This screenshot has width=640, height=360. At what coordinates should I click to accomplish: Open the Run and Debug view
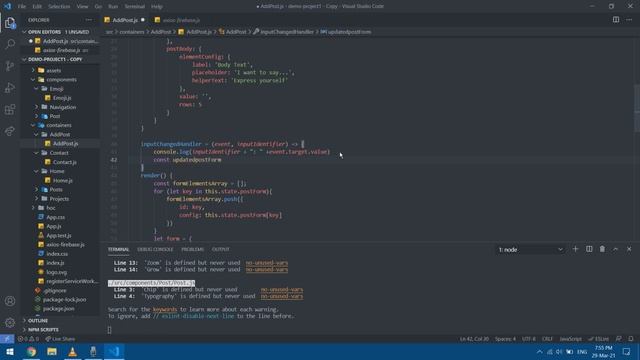pyautogui.click(x=10, y=87)
